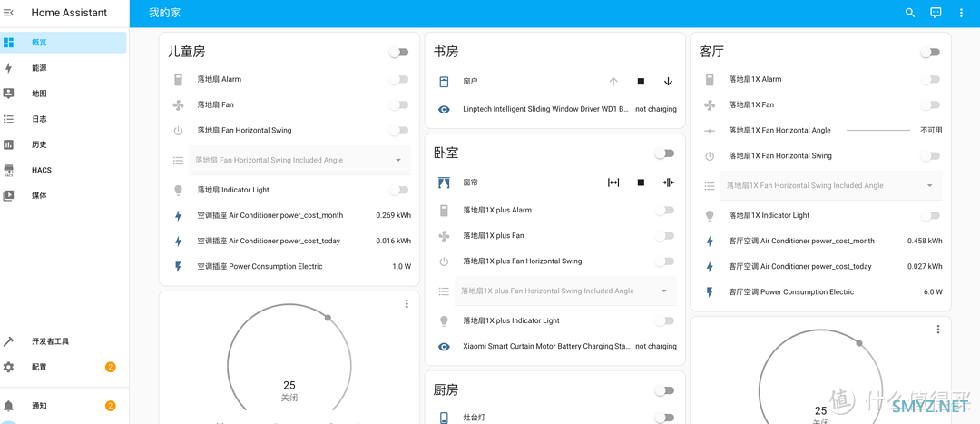Toggle 落地扇1X Fan switch in 客厅

pos(930,105)
